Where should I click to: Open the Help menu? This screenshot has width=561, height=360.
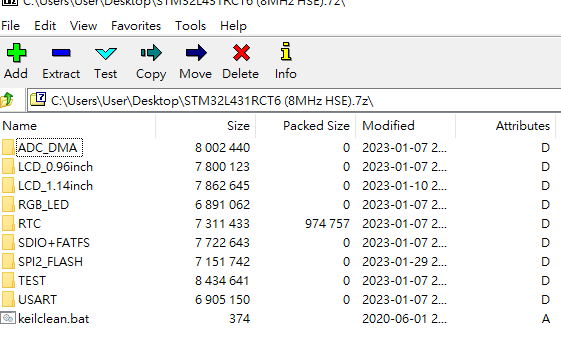coord(233,26)
